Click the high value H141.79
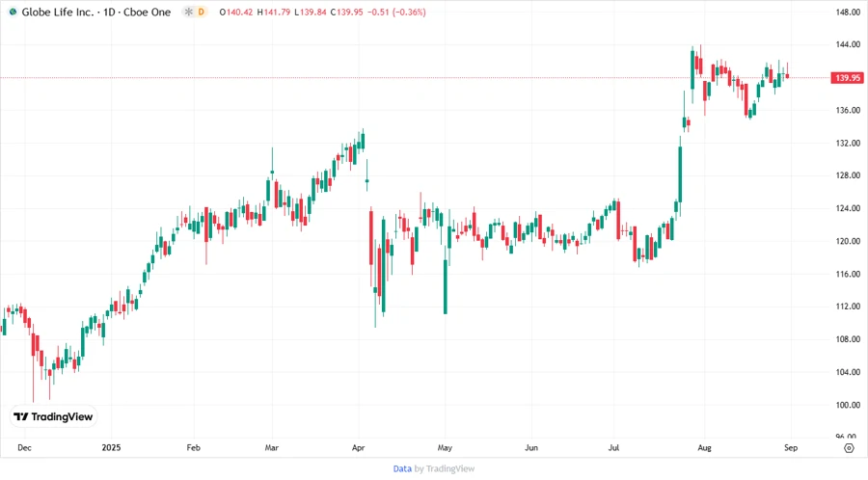868x480 pixels. tap(274, 12)
